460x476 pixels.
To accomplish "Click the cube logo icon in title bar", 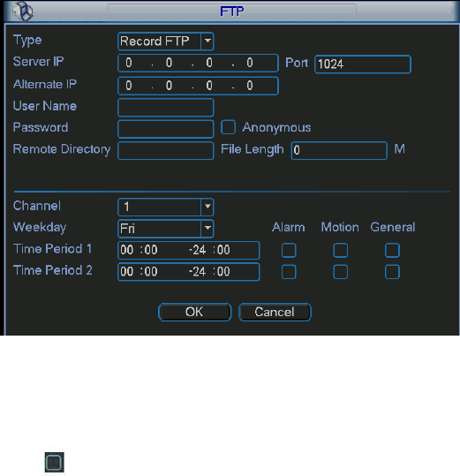I will (x=23, y=11).
